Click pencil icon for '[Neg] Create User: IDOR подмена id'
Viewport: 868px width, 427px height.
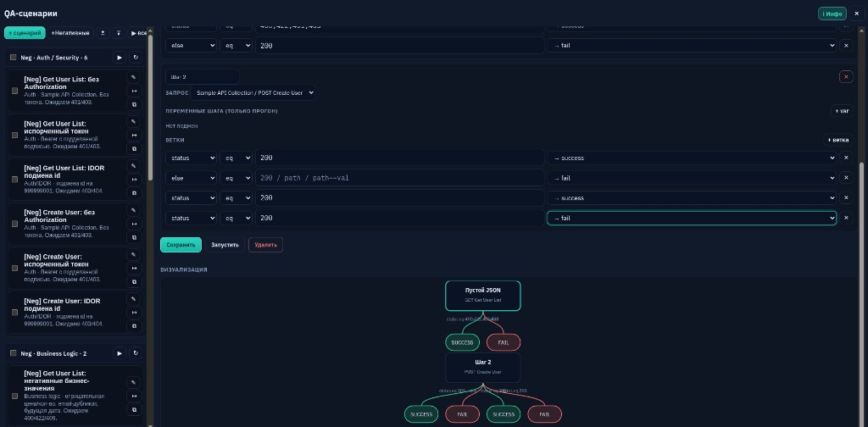[x=133, y=299]
